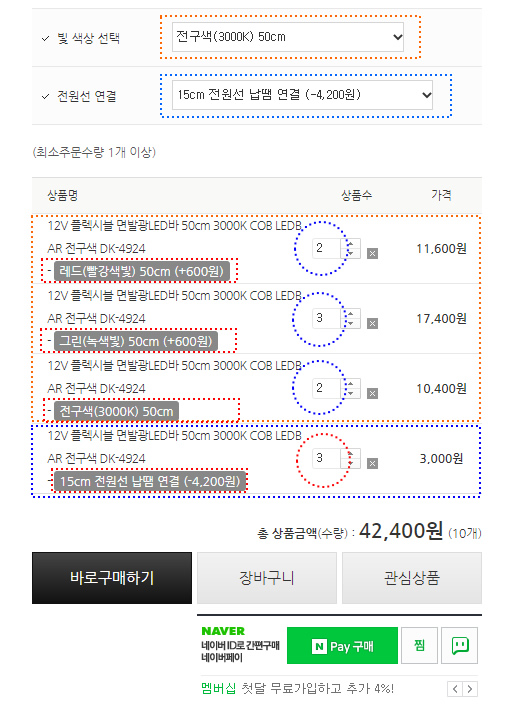Remove the red light 50cm item
Screen dimensions: 517x705
[372, 254]
